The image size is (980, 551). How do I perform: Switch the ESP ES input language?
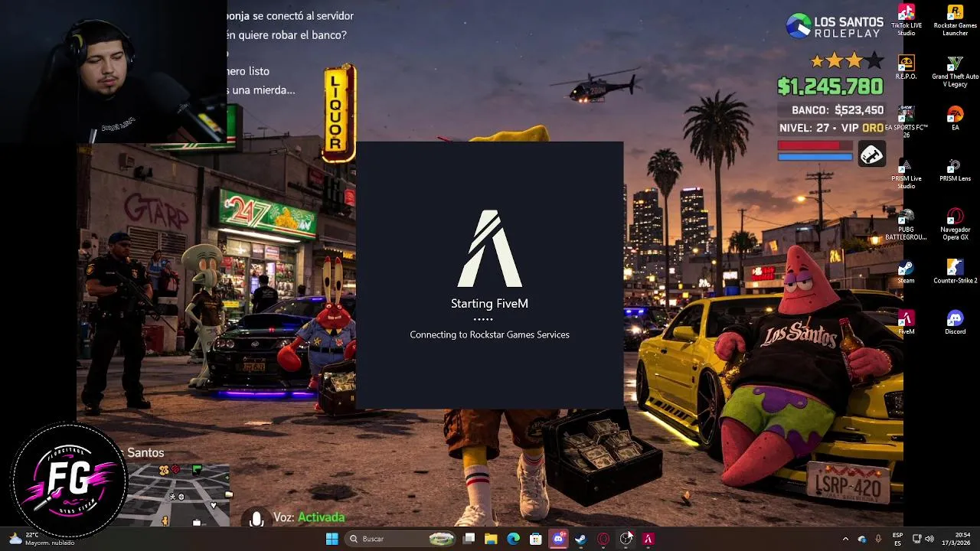pos(897,539)
